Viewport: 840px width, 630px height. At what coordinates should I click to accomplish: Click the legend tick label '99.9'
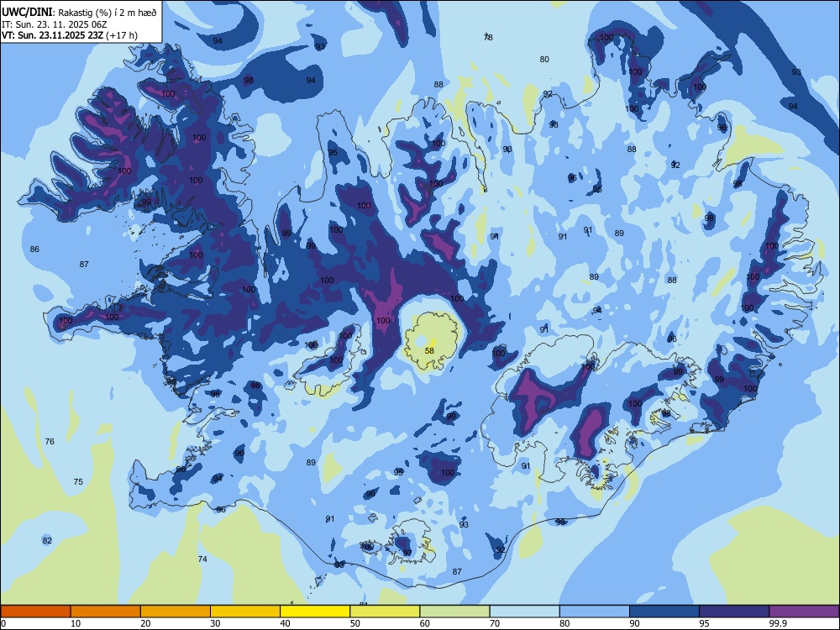click(778, 623)
